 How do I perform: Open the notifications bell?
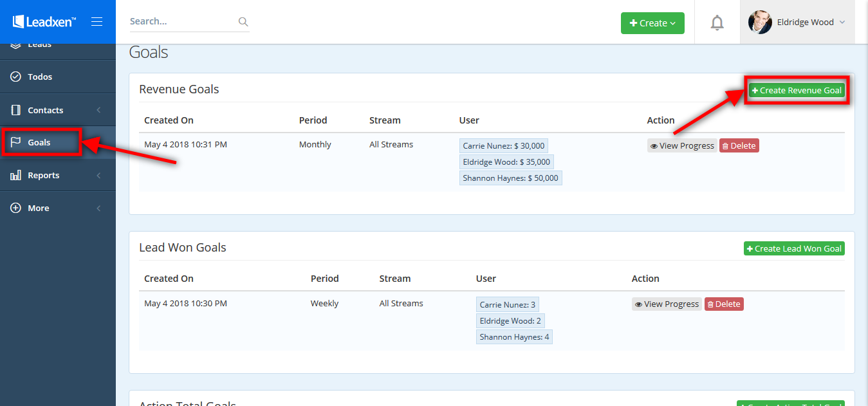(717, 23)
